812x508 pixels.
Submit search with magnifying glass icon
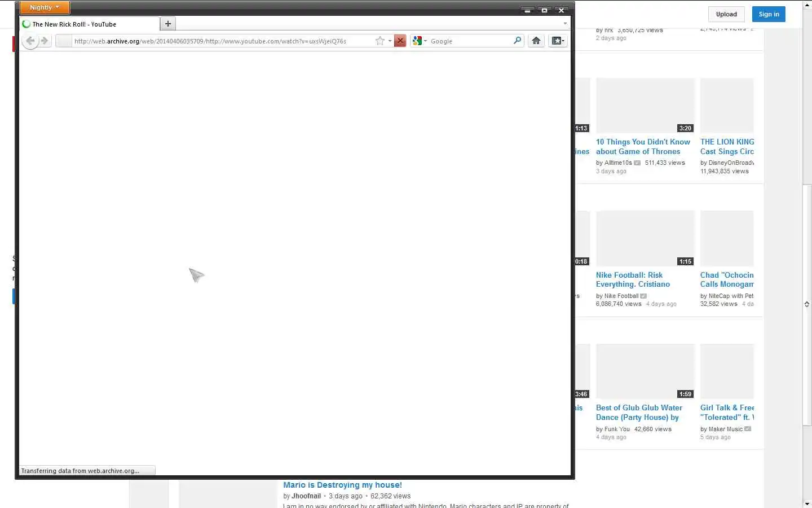[517, 41]
